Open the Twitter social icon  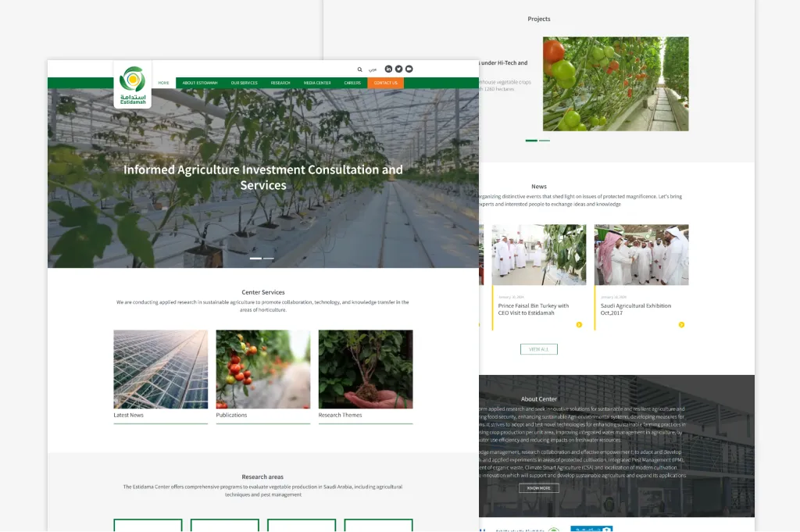[x=398, y=69]
